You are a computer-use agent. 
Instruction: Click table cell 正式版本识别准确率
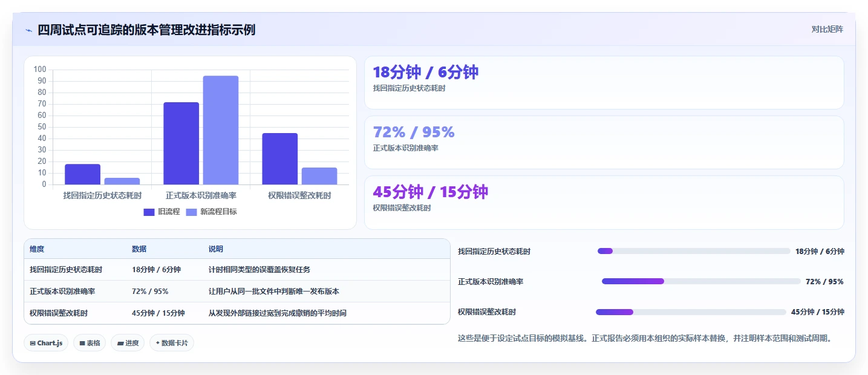(62, 292)
